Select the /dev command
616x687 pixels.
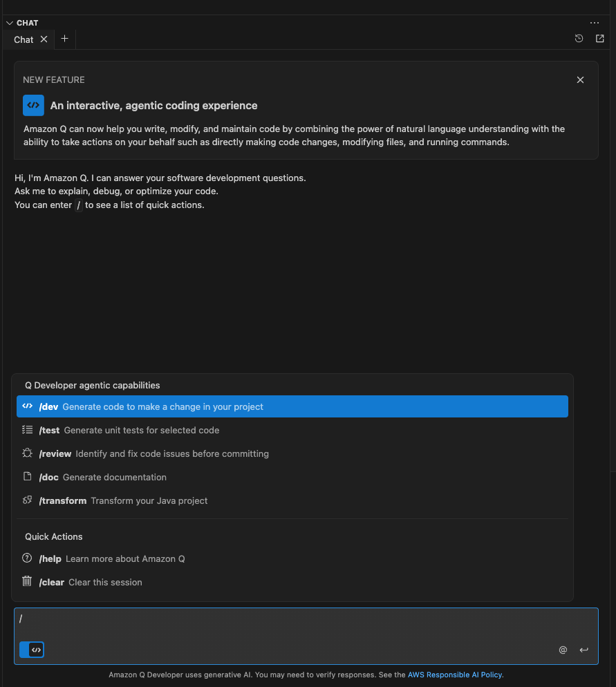[292, 406]
